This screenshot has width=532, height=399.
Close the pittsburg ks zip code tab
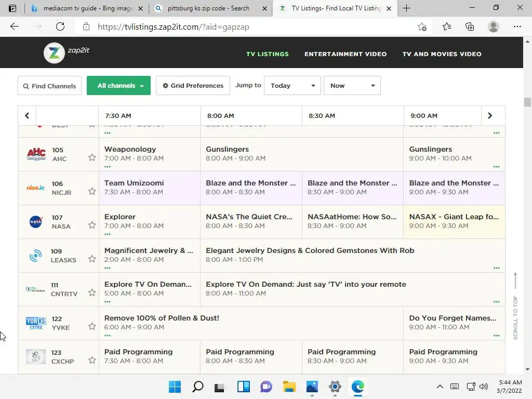(x=264, y=8)
